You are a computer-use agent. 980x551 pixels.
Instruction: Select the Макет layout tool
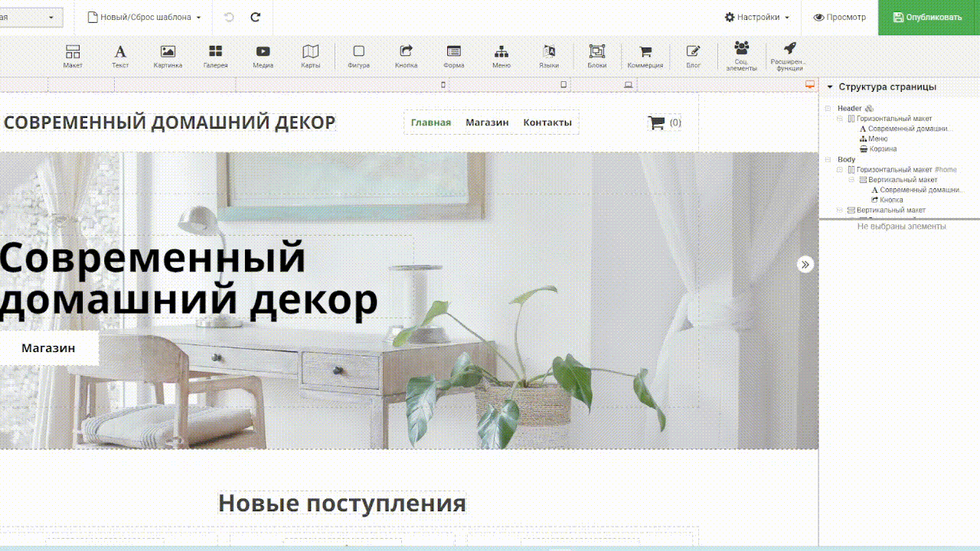coord(73,56)
